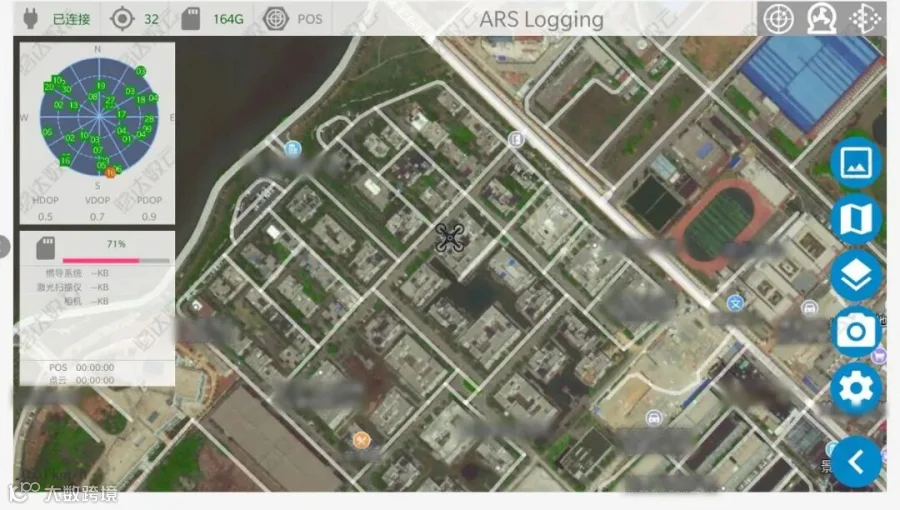Collapse the side buttons with back chevron
This screenshot has width=900, height=510.
[856, 462]
